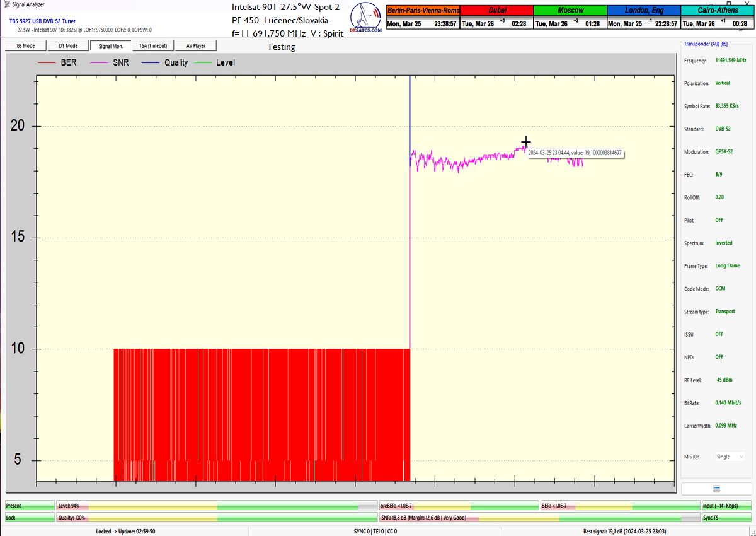756x536 pixels.
Task: Click the window resize grip in bottom-right corner
Action: click(x=751, y=532)
